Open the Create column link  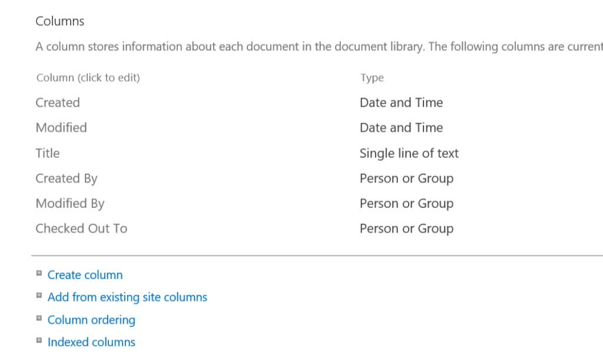[x=85, y=275]
